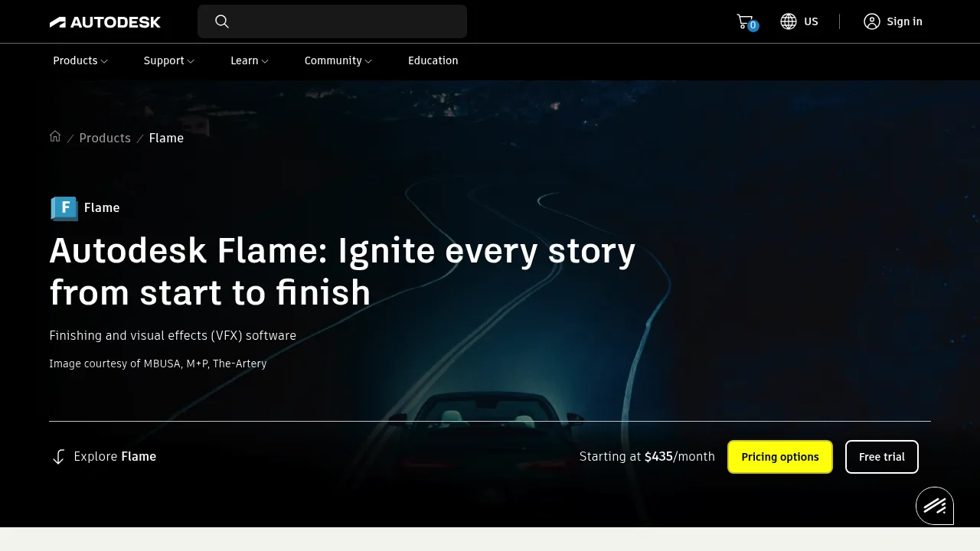Open the Education page
The width and height of the screenshot is (980, 551).
tap(433, 60)
